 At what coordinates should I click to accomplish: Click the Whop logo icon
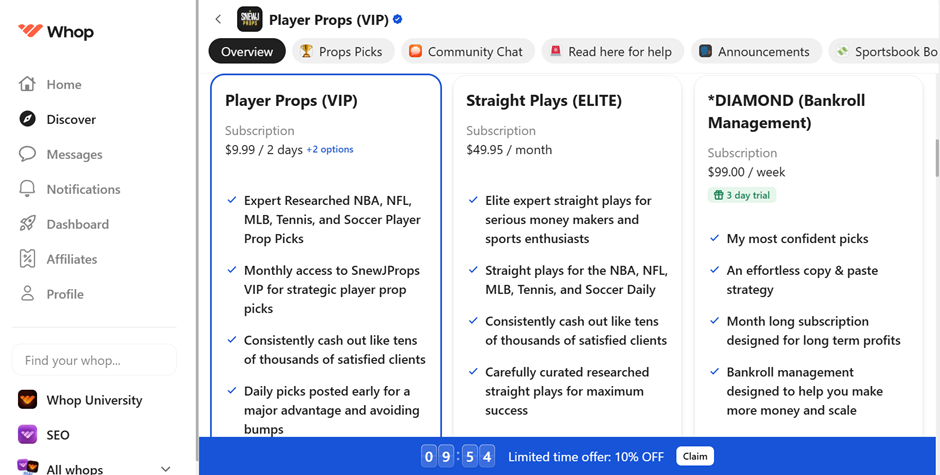pos(30,31)
